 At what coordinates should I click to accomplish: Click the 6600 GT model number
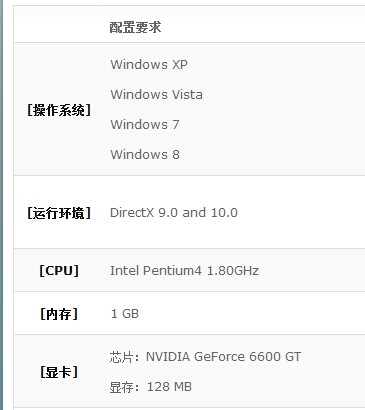275,357
